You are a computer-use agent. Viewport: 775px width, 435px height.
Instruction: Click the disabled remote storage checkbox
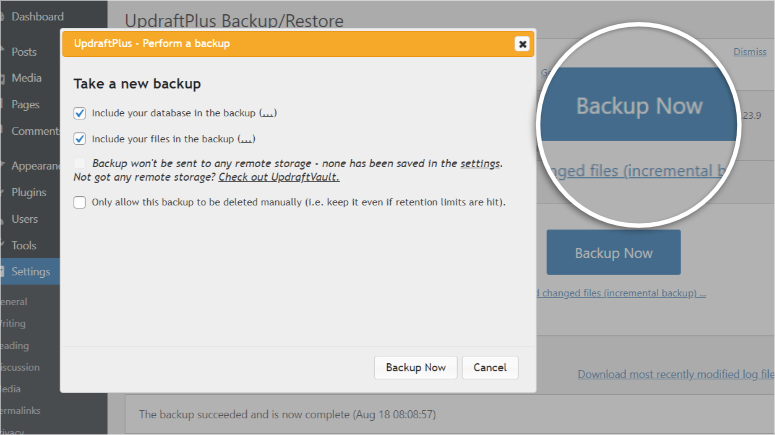(x=80, y=163)
